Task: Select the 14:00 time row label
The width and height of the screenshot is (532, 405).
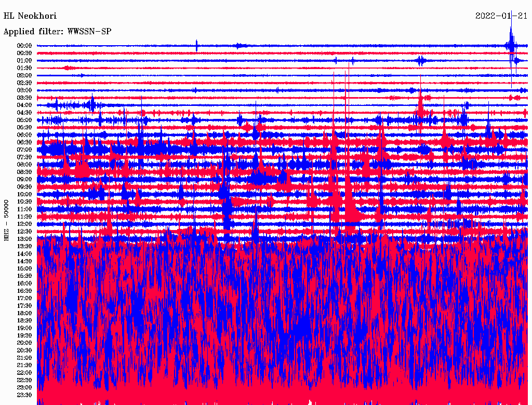Action: 24,254
